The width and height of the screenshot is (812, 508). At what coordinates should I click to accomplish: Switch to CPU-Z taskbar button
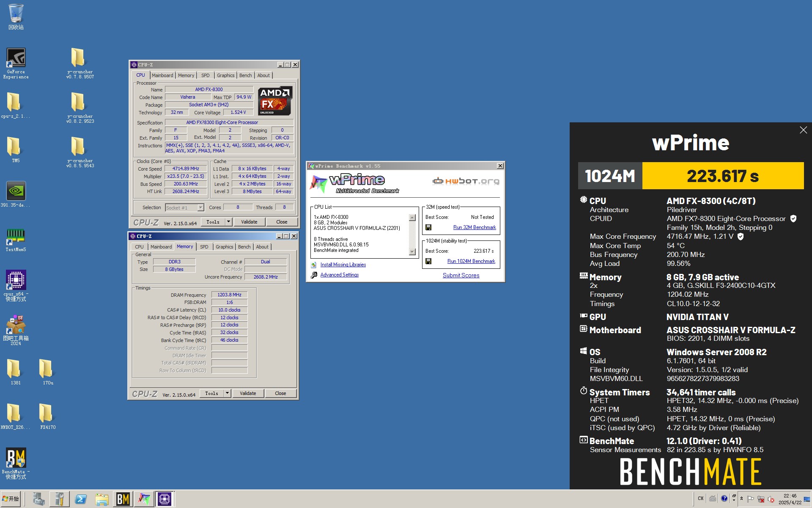pyautogui.click(x=165, y=499)
